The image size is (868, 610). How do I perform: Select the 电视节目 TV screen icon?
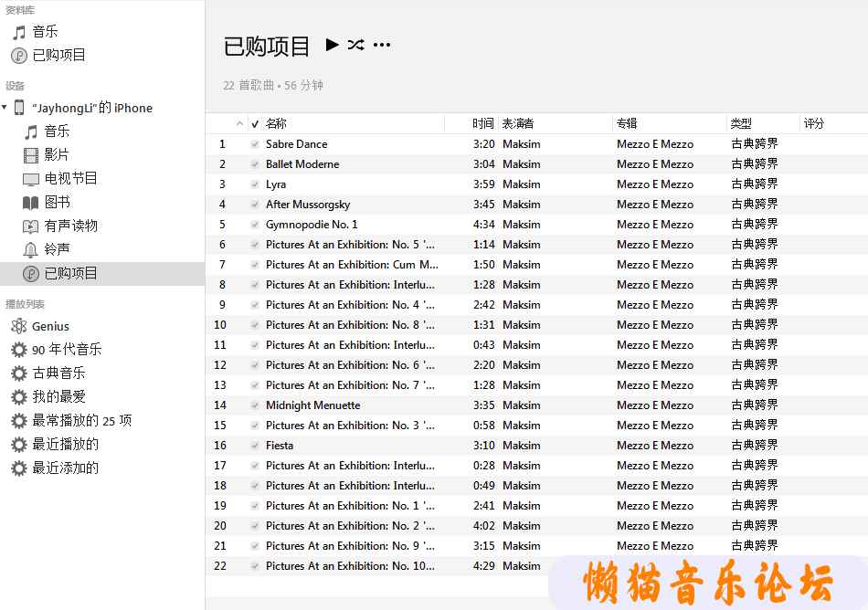pos(31,179)
